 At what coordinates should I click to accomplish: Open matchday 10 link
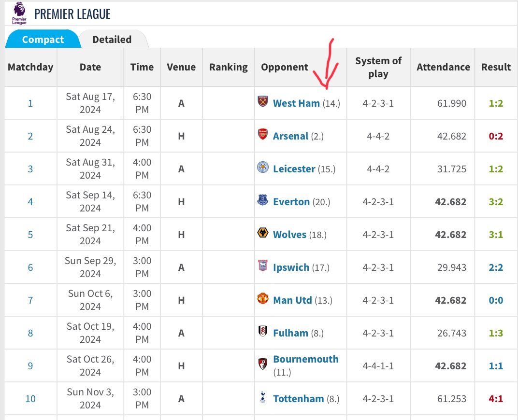click(x=30, y=399)
